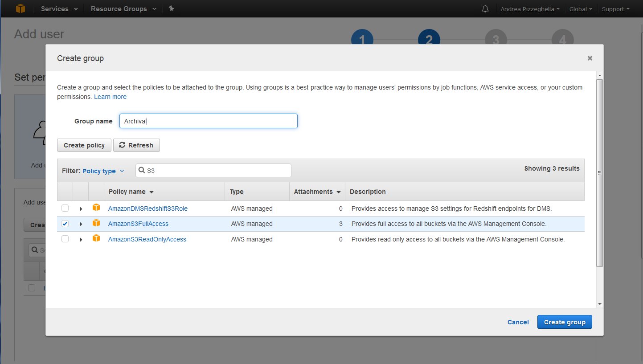Sort by Policy name column
The width and height of the screenshot is (643, 364).
coord(131,192)
